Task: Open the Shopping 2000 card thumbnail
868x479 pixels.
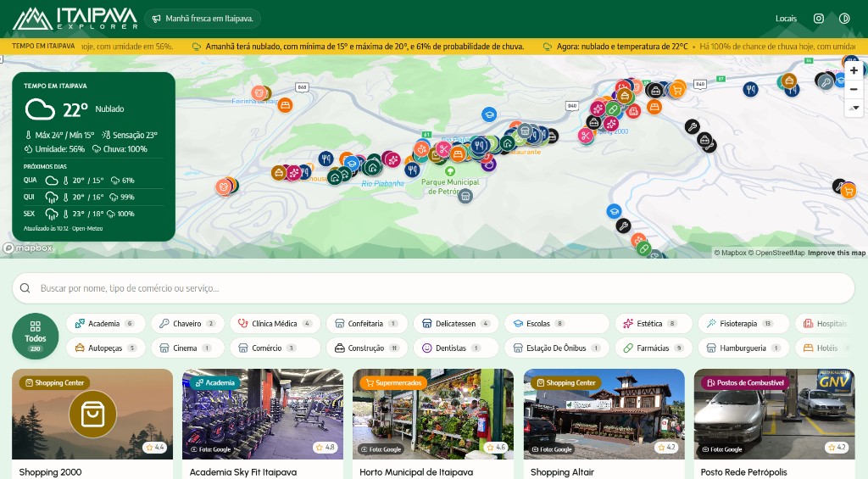Action: (92, 415)
